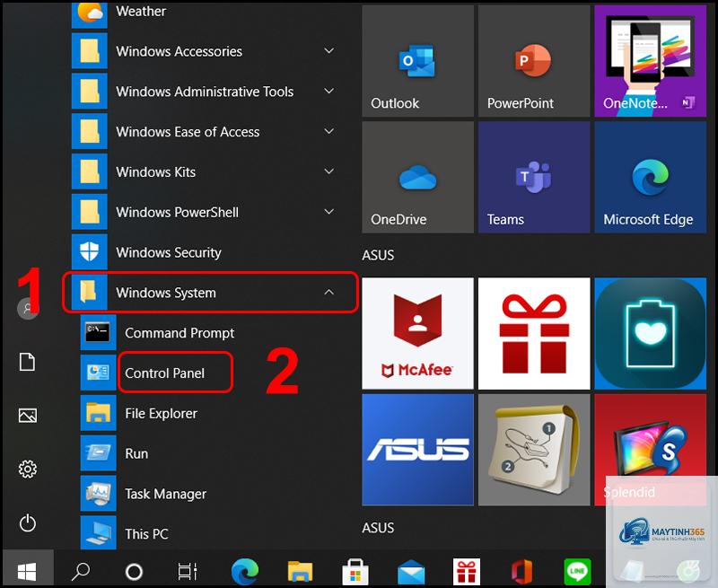Click the Task Manager label
This screenshot has width=718, height=588.
pyautogui.click(x=166, y=494)
